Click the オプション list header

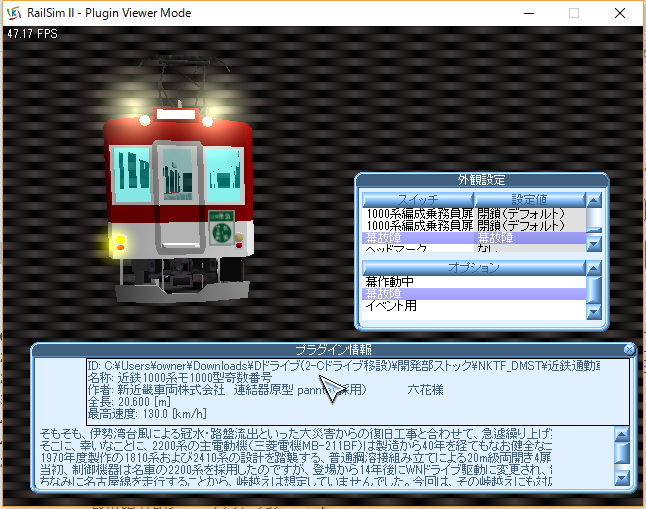point(474,268)
